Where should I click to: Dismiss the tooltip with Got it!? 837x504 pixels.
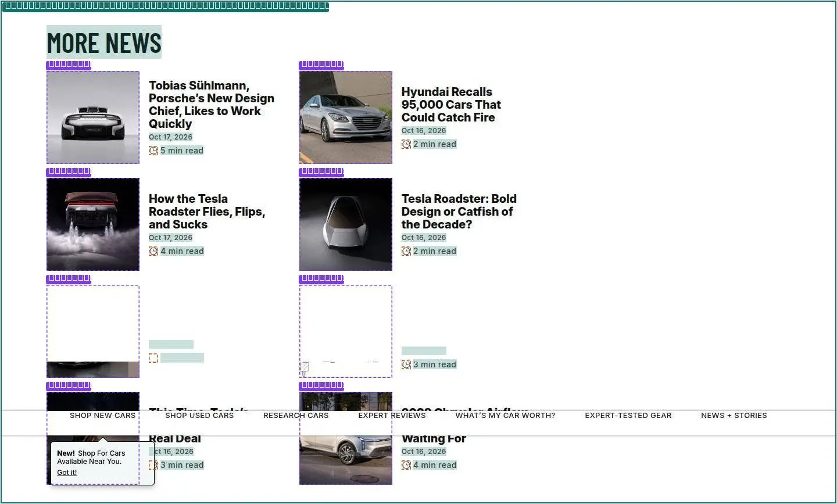click(67, 473)
